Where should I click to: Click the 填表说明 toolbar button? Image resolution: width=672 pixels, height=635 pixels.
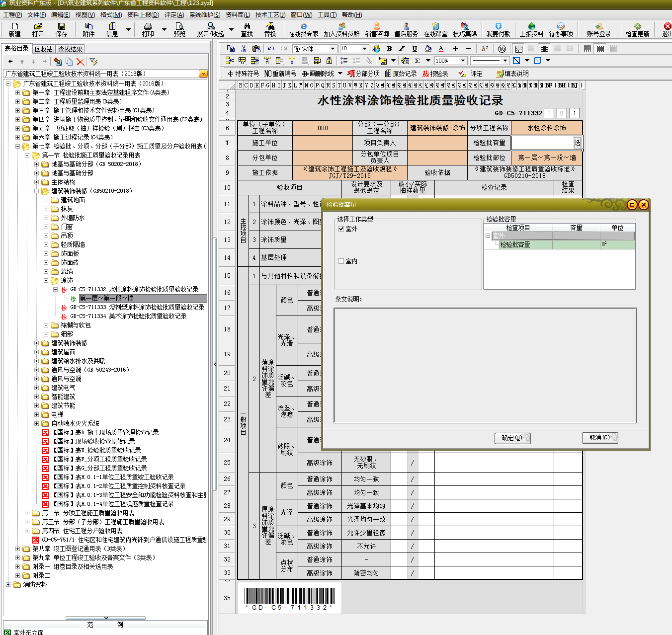[x=512, y=74]
